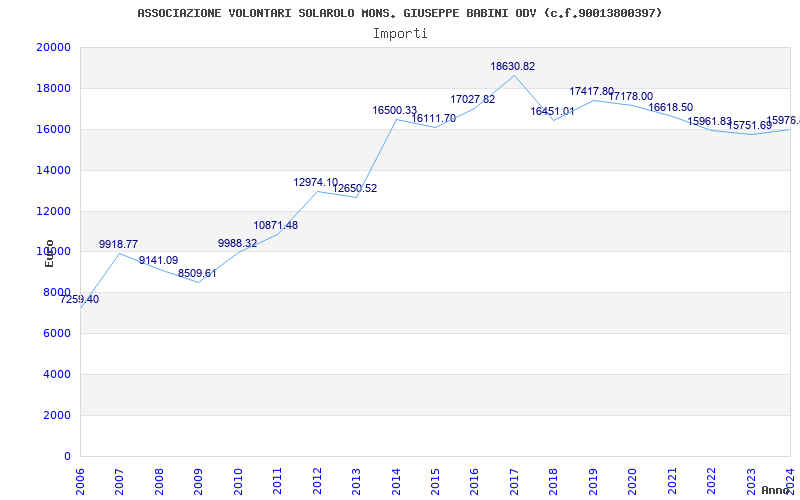Click the 15961.83 data label
This screenshot has width=800, height=500.
click(x=710, y=121)
